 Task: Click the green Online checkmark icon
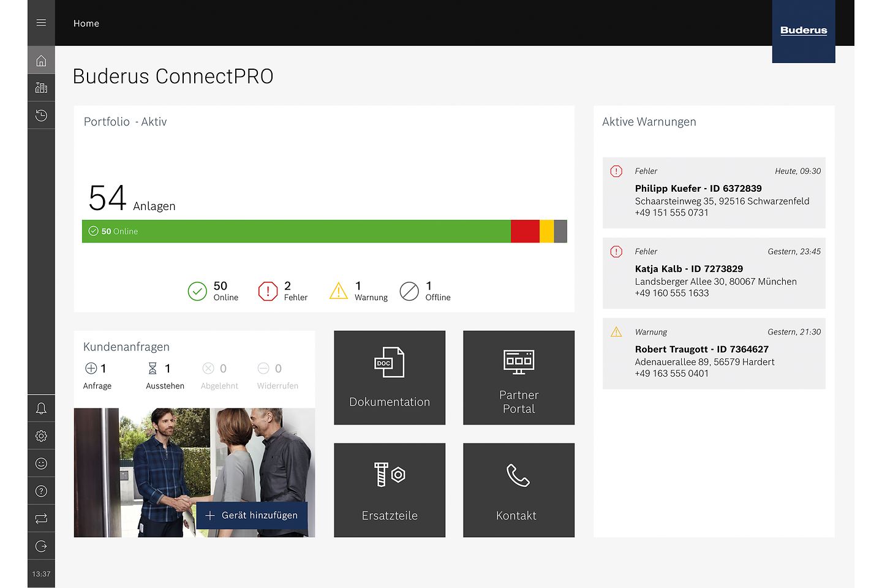[x=197, y=292]
